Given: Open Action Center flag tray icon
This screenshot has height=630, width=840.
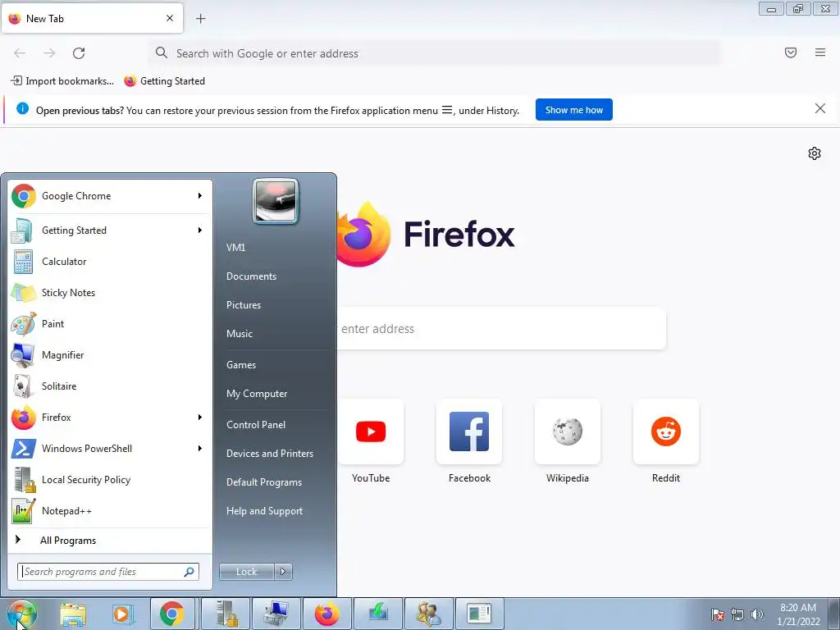Looking at the screenshot, I should pos(718,614).
